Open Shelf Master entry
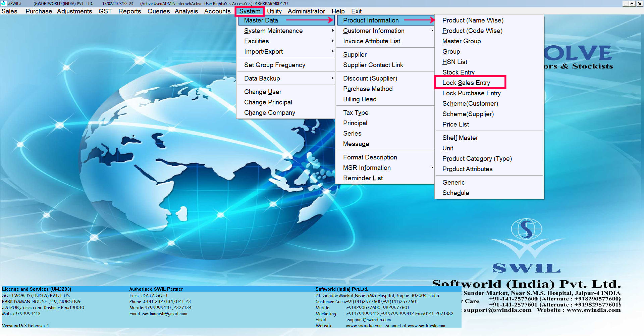The height and width of the screenshot is (336, 644). click(489, 138)
